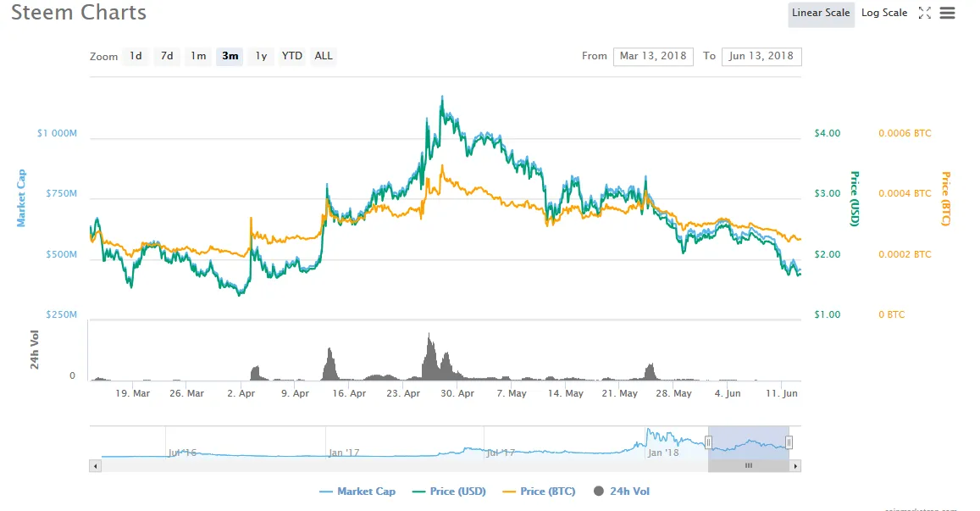Set zoom range to 1d
This screenshot has height=511, width=980.
coord(136,56)
